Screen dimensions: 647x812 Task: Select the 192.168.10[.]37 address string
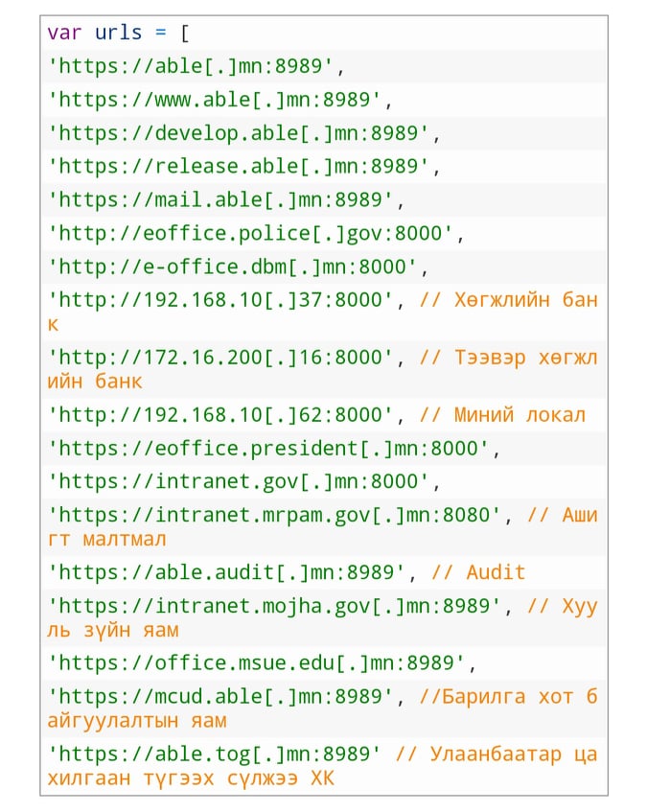pos(220,300)
